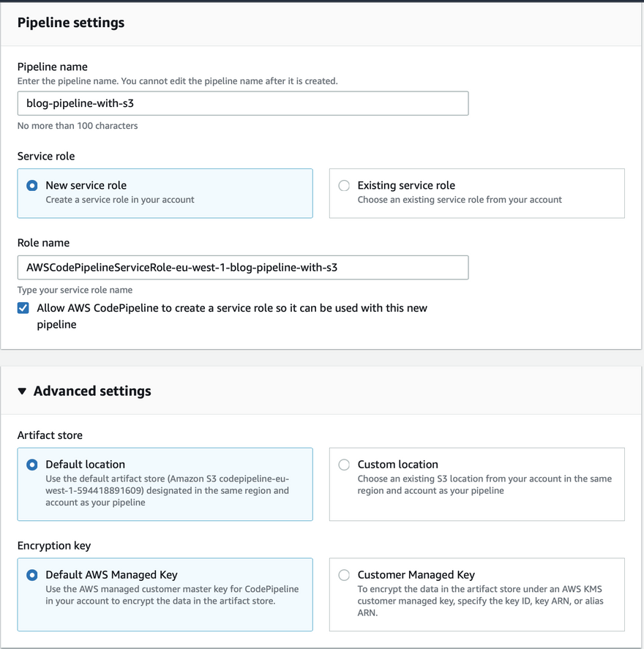Click the 'Enter the pipeline name' description text
Screen dimensions: 644x649
point(178,81)
